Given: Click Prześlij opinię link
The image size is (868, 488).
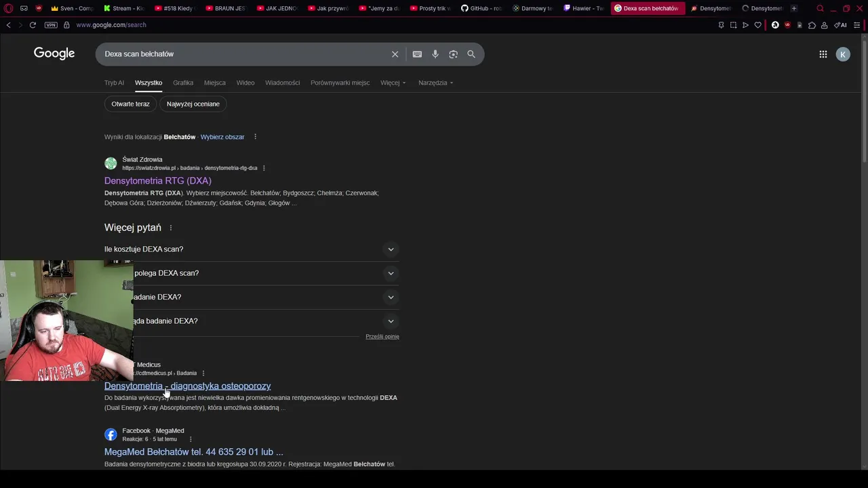Looking at the screenshot, I should [x=382, y=336].
